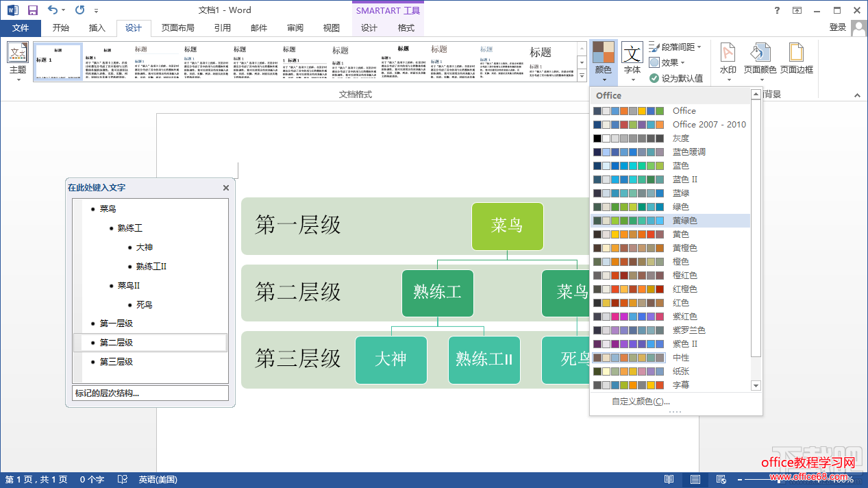868x488 pixels.
Task: Expand the 颜色 colors dropdown button
Action: coord(603,60)
